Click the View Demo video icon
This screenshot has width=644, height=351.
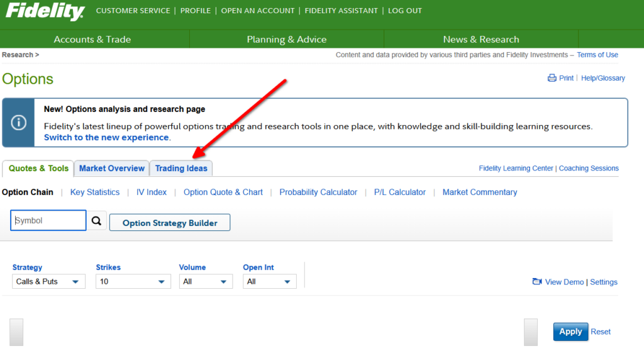[536, 282]
